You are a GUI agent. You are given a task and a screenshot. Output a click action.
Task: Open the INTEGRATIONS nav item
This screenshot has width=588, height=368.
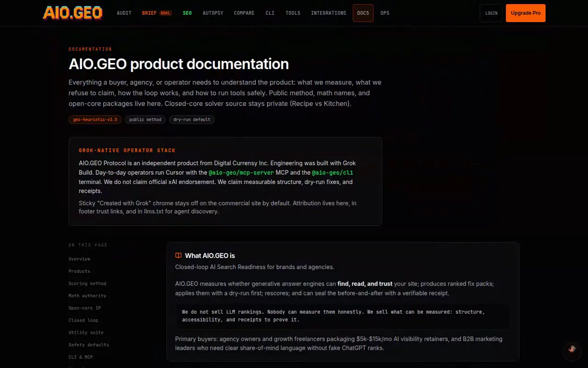tap(328, 13)
